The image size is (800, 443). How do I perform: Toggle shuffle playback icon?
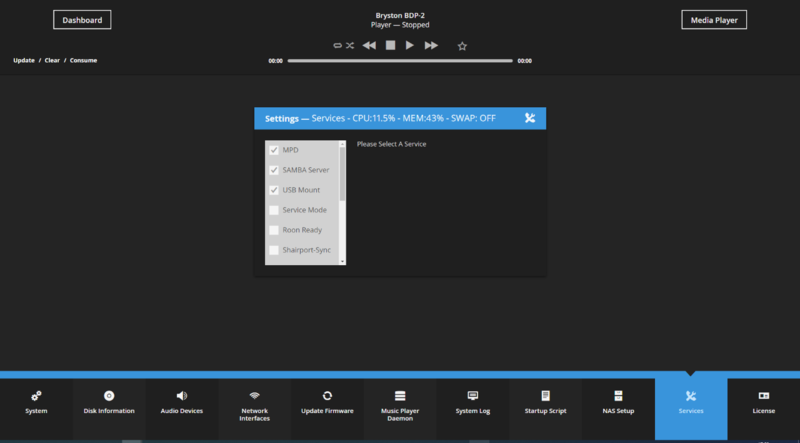(350, 46)
